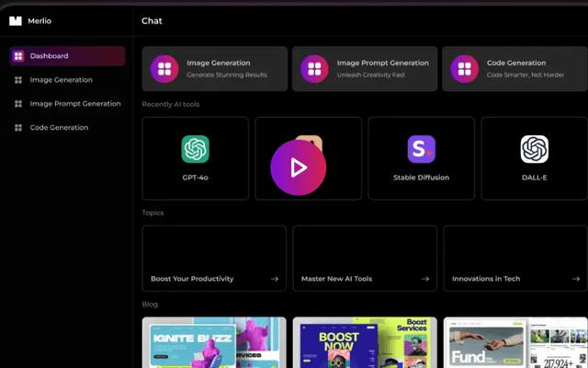Select the Stable Diffusion tool label
This screenshot has height=368, width=588.
[x=421, y=178]
